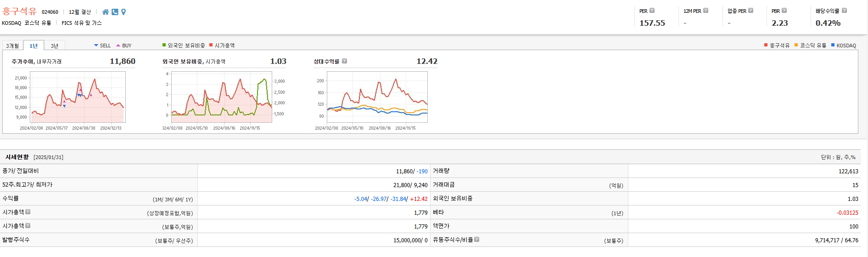Click the date [2025/01/31]
868x257 pixels.
pos(49,157)
